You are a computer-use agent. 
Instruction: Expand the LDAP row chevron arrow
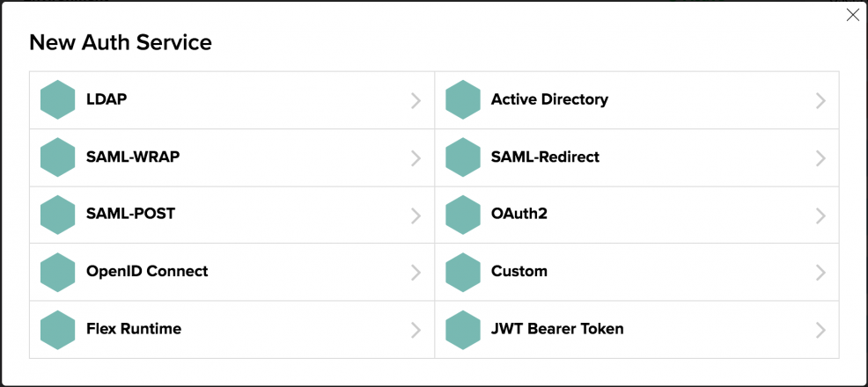tap(416, 100)
